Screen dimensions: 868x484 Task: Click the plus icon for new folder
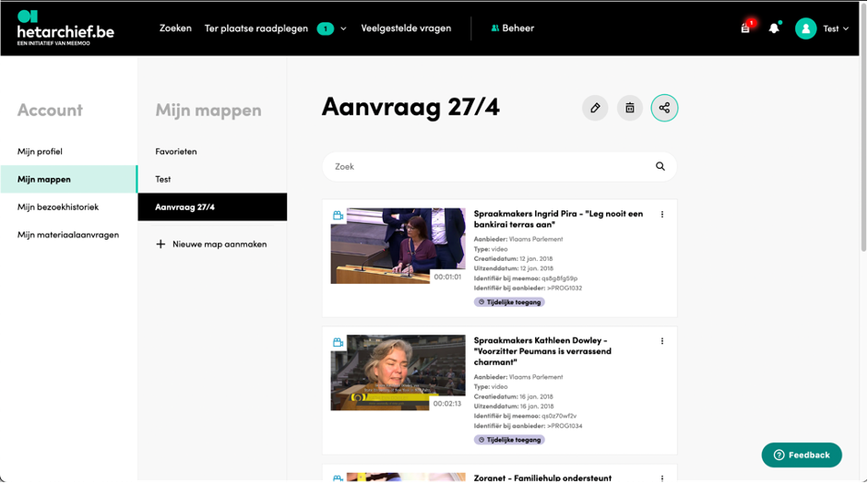tap(161, 244)
